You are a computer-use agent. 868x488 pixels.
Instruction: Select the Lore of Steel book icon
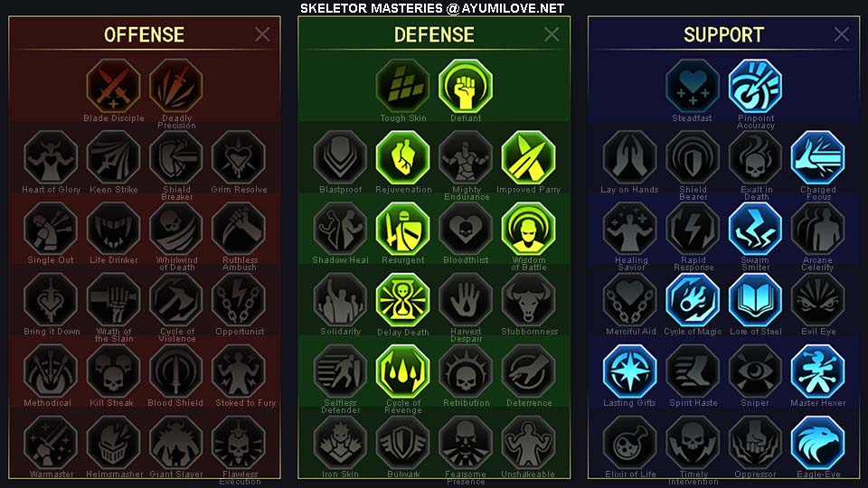(x=755, y=300)
